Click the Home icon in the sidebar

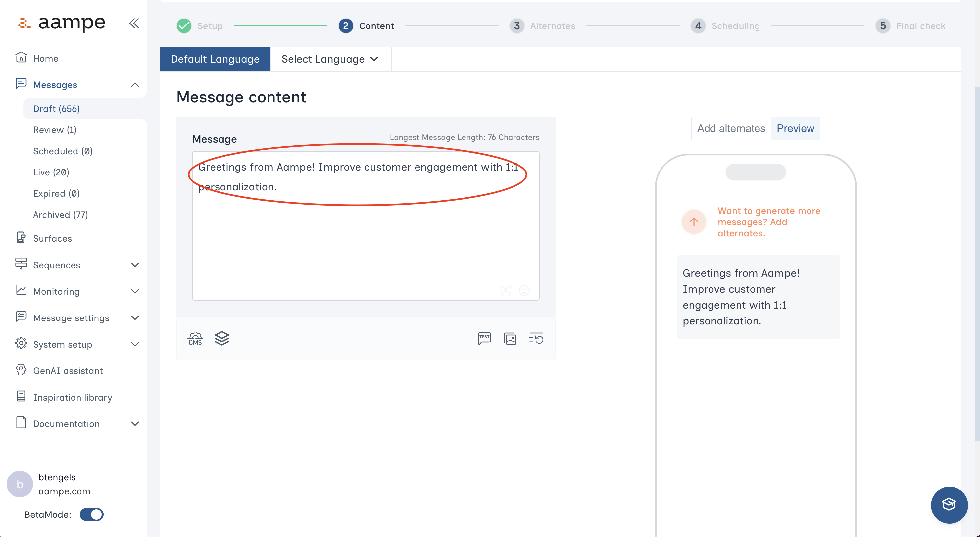click(21, 58)
